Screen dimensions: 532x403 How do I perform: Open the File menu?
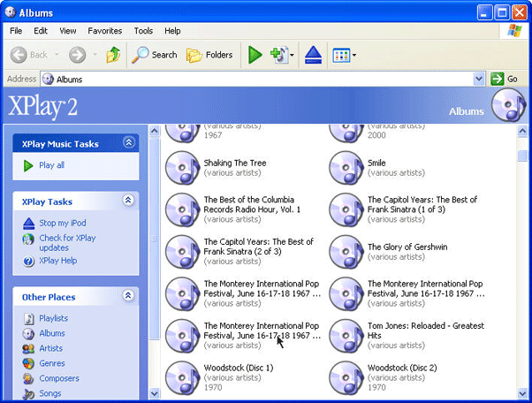[x=16, y=31]
